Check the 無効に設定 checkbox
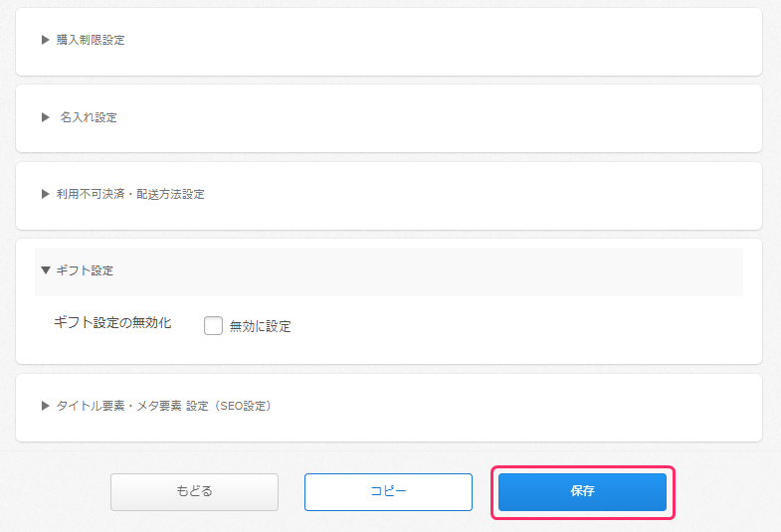The width and height of the screenshot is (781, 532). pos(213,325)
